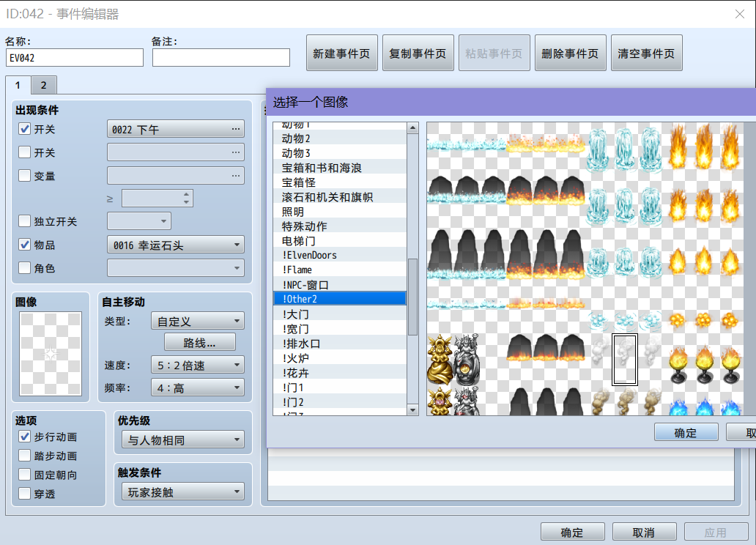Image resolution: width=756 pixels, height=545 pixels.
Task: Select the leftmost large water fountain in the top row
Action: [598, 149]
